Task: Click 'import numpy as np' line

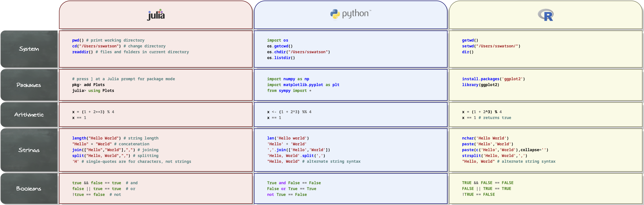Action: 288,79
